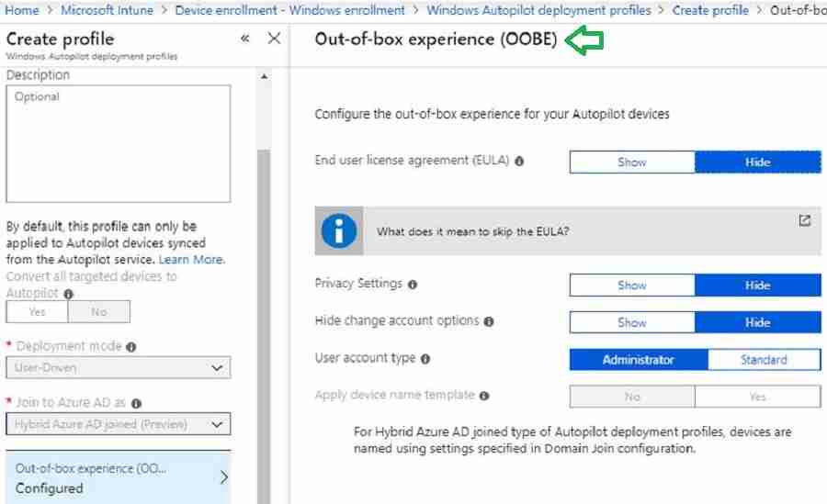Viewport: 827px width, 504px height.
Task: Select Administrator user account type
Action: [x=639, y=360]
